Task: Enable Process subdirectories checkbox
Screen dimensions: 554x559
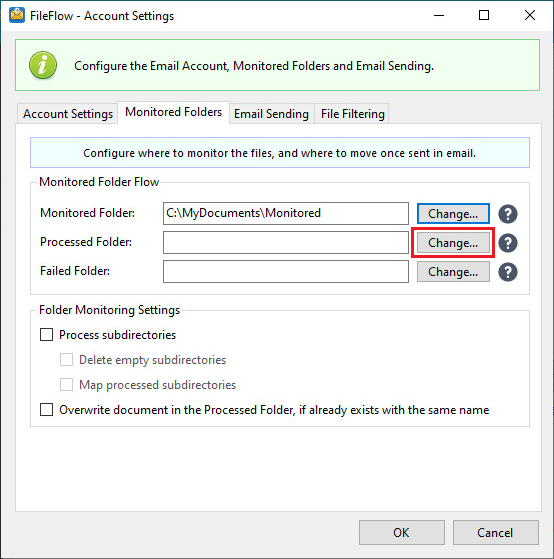Action: click(x=46, y=335)
